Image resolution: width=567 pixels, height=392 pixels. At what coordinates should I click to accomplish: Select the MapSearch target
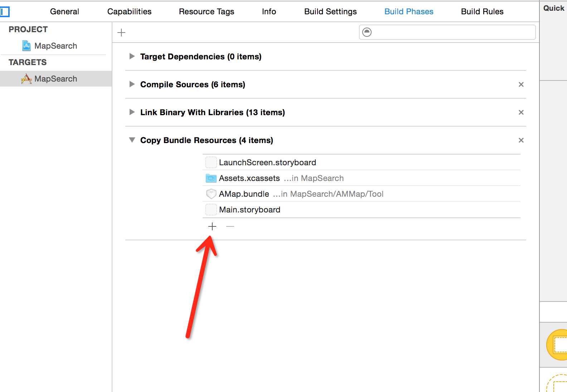(x=55, y=79)
